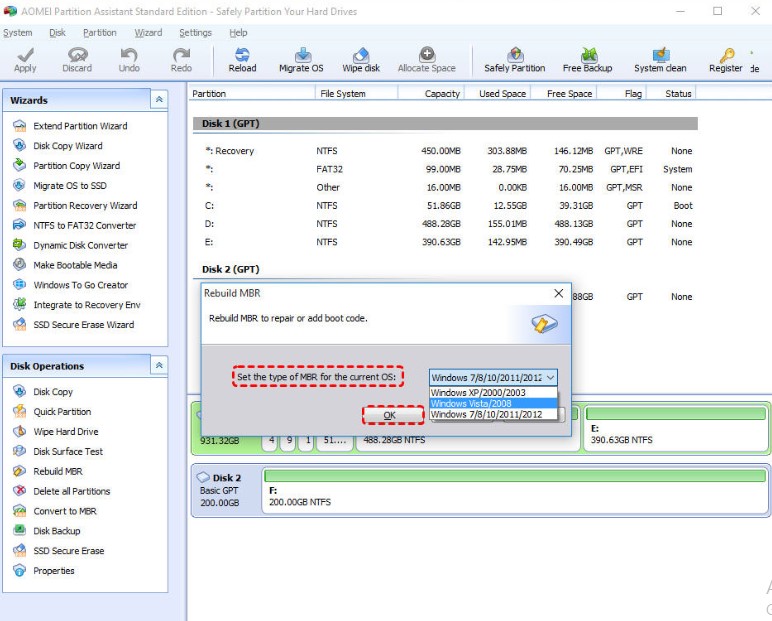Choose Windows 7/8/10/2011/2012 list option
This screenshot has height=621, width=772.
point(493,415)
